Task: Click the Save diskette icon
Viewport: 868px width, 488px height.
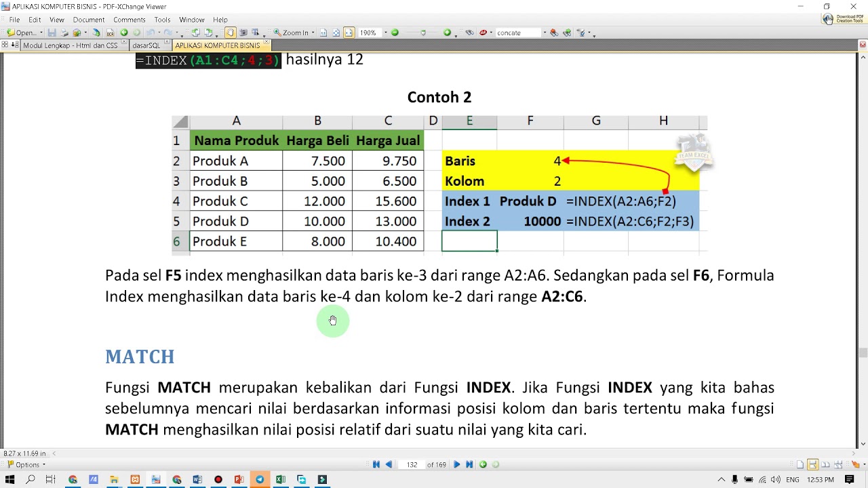Action: tap(52, 33)
